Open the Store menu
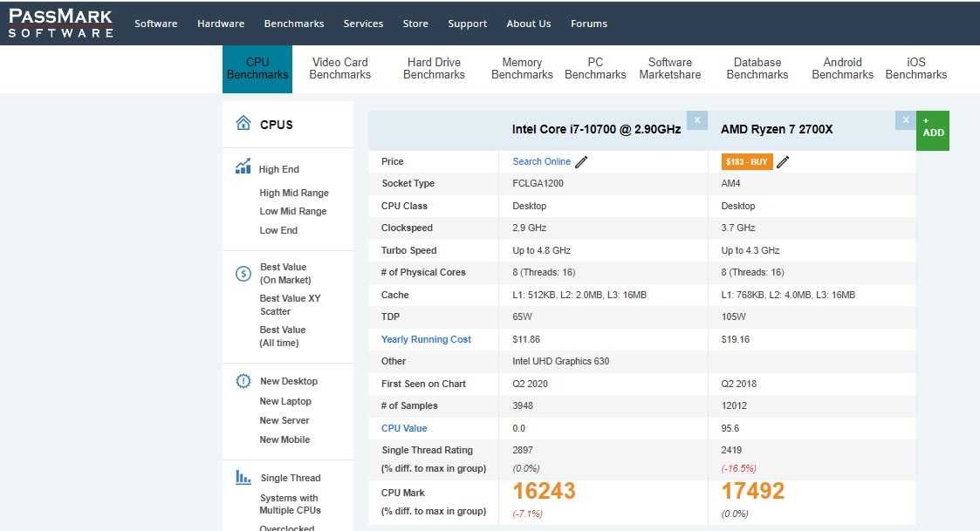This screenshot has width=980, height=531. click(415, 24)
